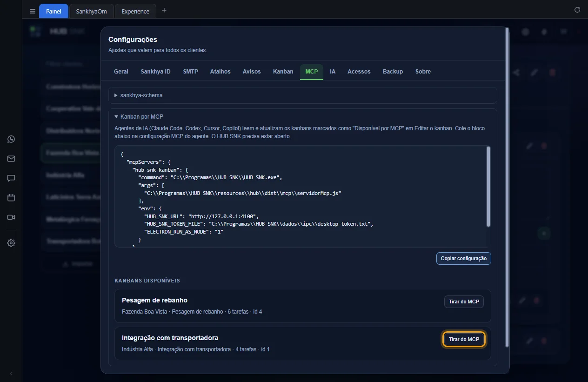Screen dimensions: 588x382
Task: Click the code block vertical scrollbar
Action: click(488, 186)
